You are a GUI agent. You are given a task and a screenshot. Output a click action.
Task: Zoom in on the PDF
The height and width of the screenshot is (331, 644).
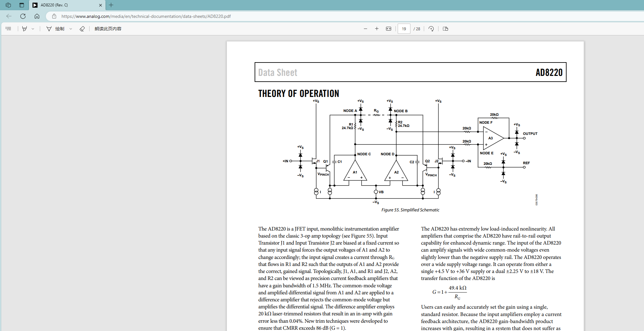pyautogui.click(x=377, y=29)
